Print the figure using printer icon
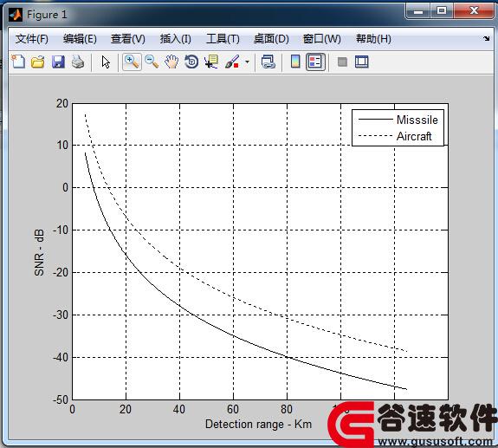The image size is (498, 448). tap(78, 62)
